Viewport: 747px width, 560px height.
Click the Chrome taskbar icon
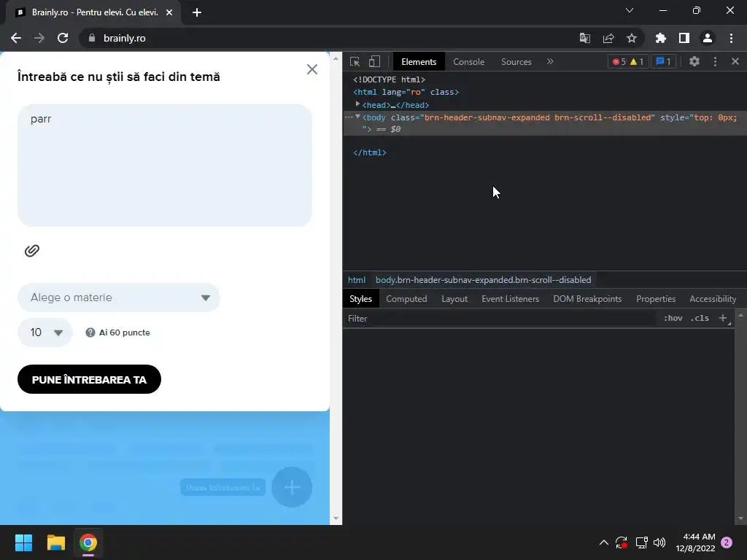click(88, 542)
